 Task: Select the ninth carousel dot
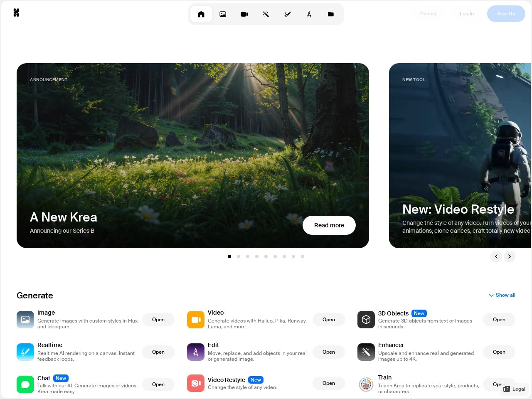tap(303, 256)
